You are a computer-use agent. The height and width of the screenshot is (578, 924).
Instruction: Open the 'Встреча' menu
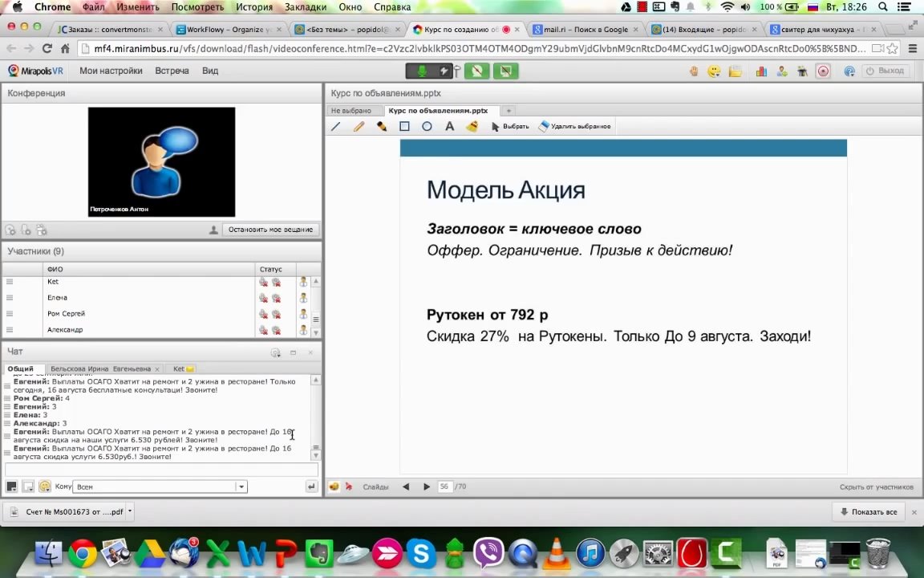tap(172, 71)
